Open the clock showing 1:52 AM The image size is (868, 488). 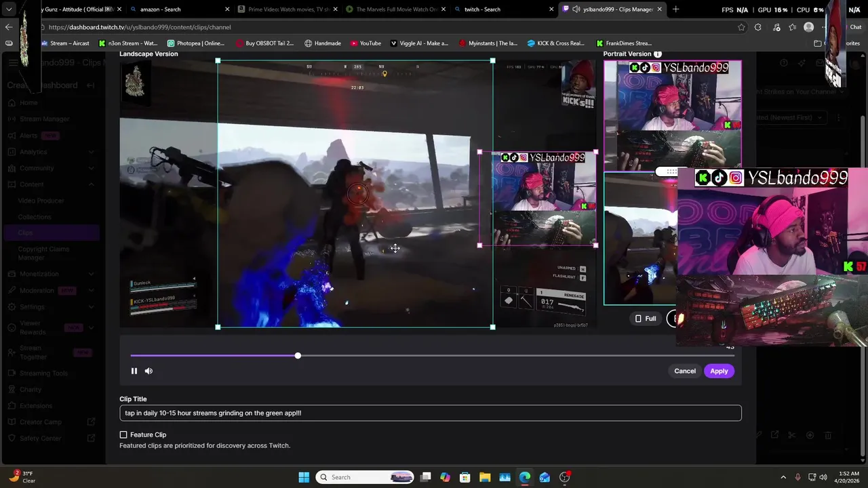[848, 477]
